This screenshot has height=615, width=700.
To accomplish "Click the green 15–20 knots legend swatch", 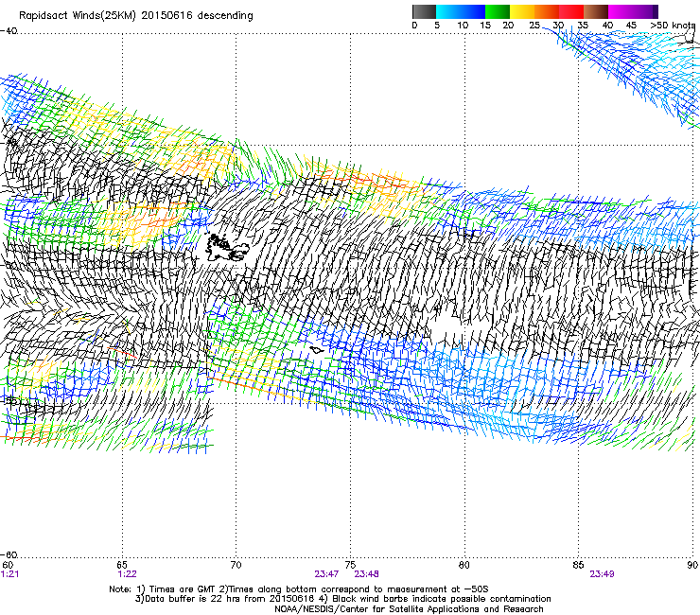I will [498, 11].
